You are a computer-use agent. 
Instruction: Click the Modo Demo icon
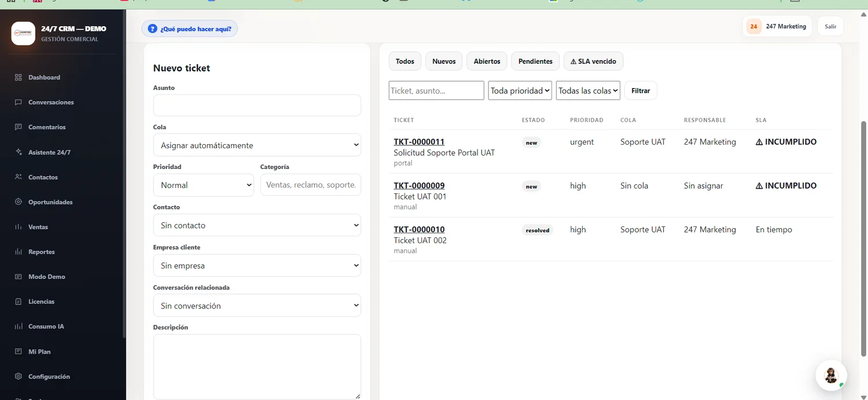(x=19, y=277)
